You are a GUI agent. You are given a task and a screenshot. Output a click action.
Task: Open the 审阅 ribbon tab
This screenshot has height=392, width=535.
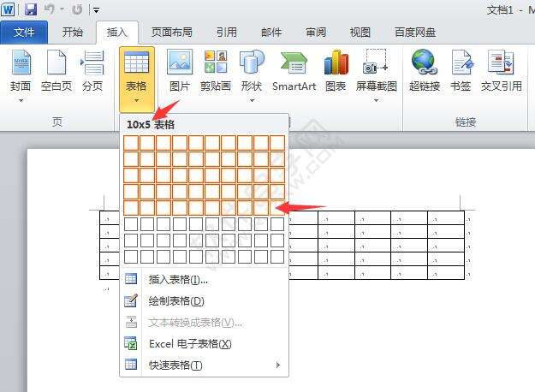click(x=316, y=33)
